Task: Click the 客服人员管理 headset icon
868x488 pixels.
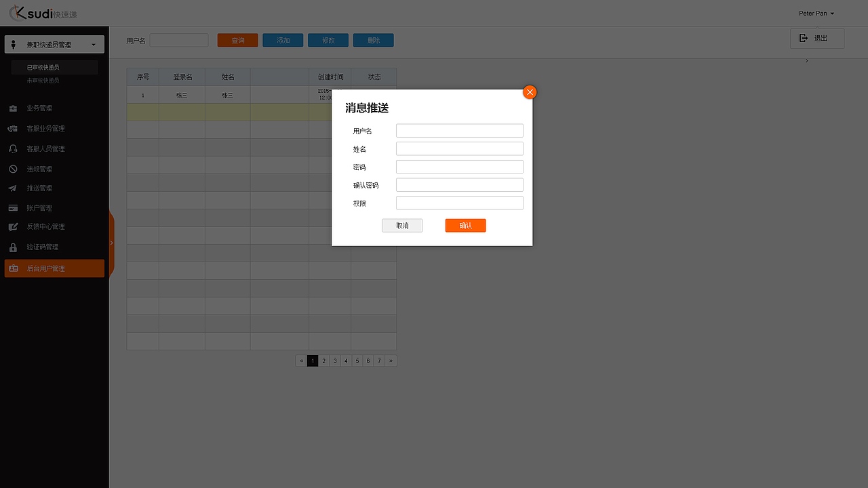Action: coord(13,149)
